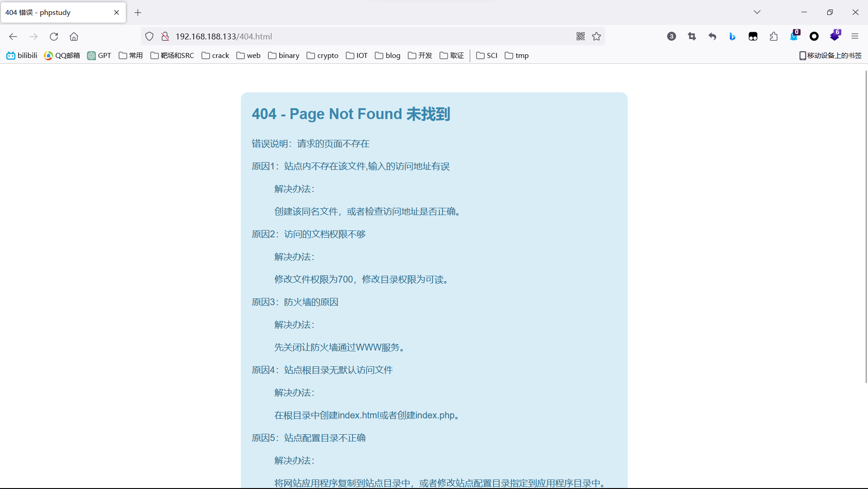Image resolution: width=868 pixels, height=489 pixels.
Task: Select the 404 错误 - phpstudy tab
Action: click(x=54, y=13)
